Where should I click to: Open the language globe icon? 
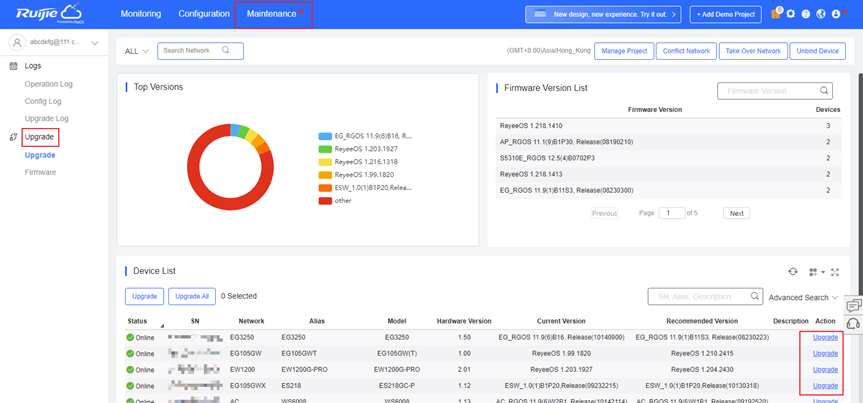[821, 14]
